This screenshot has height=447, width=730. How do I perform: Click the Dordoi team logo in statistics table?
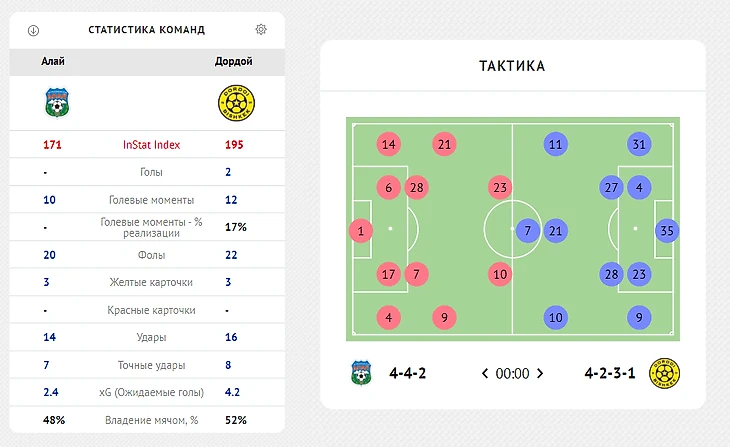click(234, 103)
